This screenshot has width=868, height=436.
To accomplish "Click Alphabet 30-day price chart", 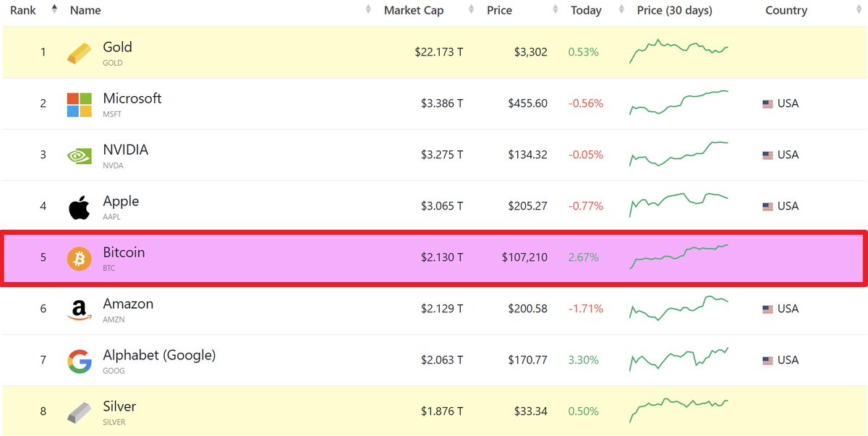I will coord(678,359).
